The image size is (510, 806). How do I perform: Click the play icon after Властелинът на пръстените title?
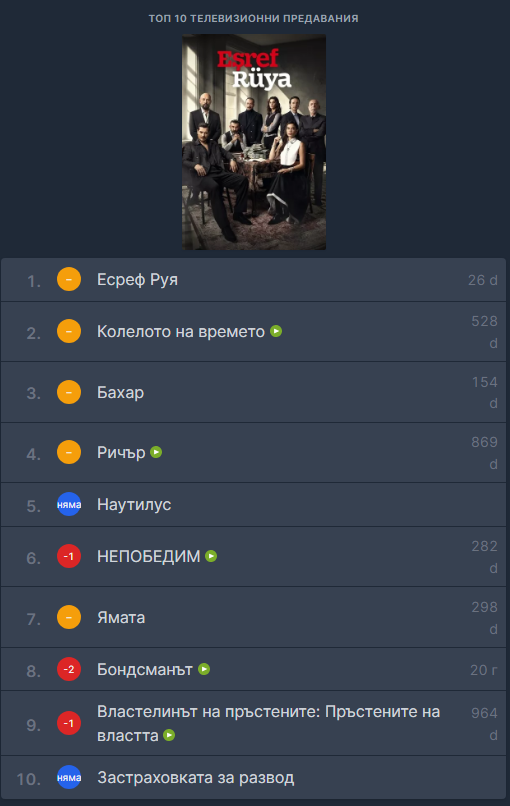click(169, 735)
